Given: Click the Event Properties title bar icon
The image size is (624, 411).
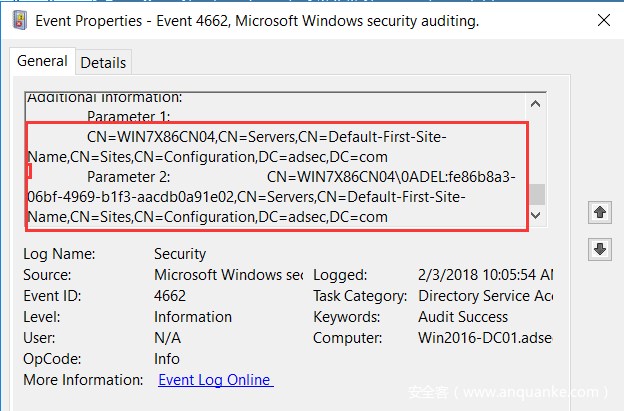Looking at the screenshot, I should click(x=18, y=18).
